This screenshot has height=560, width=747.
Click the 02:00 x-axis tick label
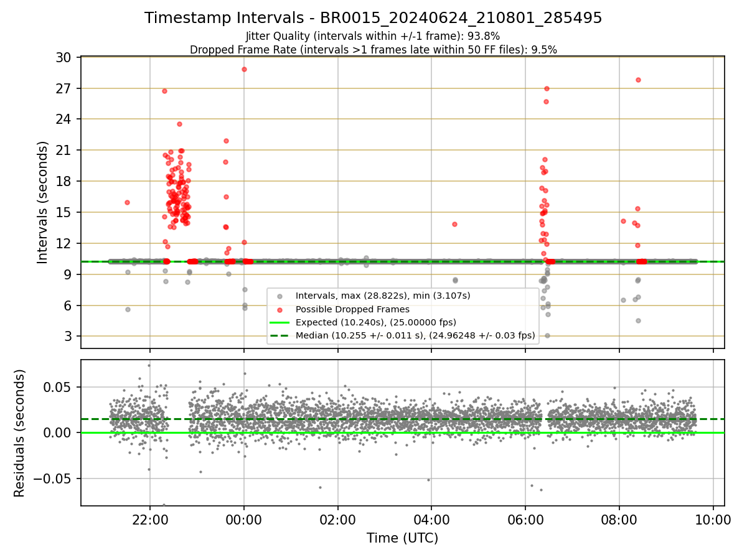click(x=337, y=519)
